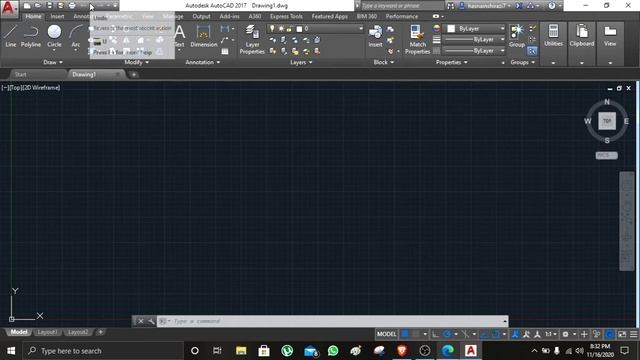Viewport: 640px width, 360px height.
Task: Click the Table icon in Annotation panel
Action: point(225,51)
